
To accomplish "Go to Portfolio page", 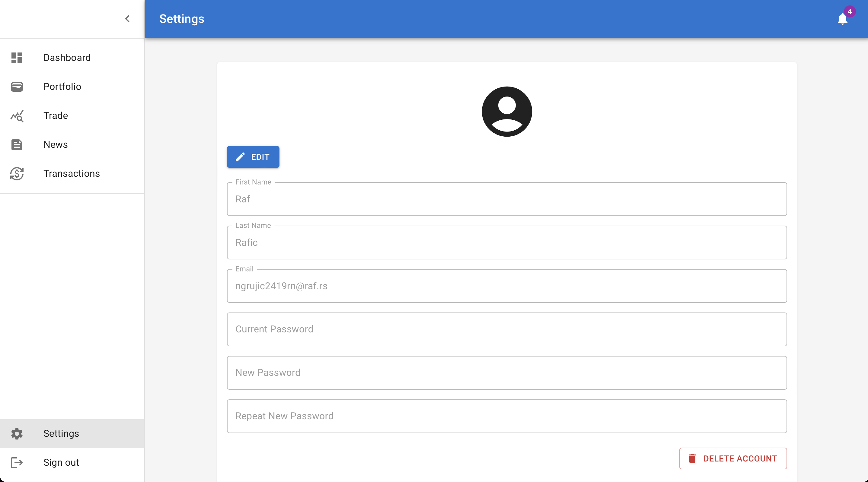I will pos(72,87).
